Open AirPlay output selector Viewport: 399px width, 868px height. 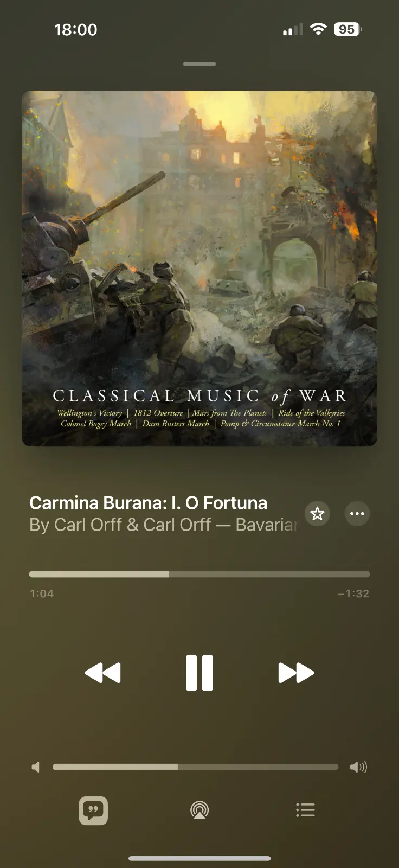pyautogui.click(x=200, y=810)
